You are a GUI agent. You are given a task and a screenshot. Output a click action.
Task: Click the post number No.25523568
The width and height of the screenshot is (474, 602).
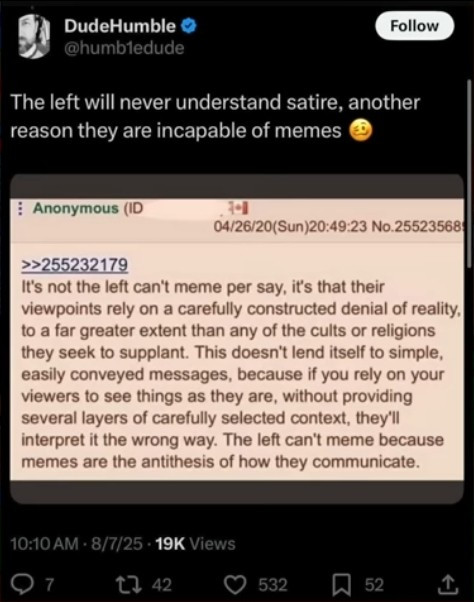(417, 227)
